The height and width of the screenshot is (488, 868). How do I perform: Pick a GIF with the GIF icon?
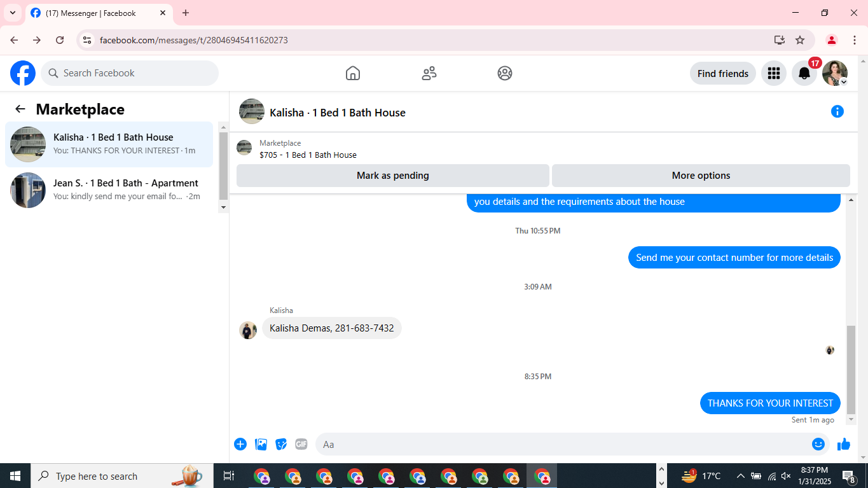click(x=301, y=444)
